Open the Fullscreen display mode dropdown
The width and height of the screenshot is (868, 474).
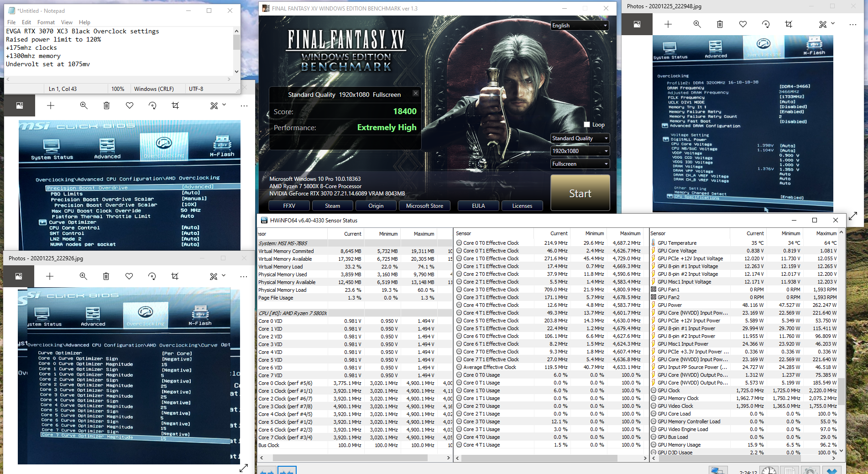[x=580, y=164]
